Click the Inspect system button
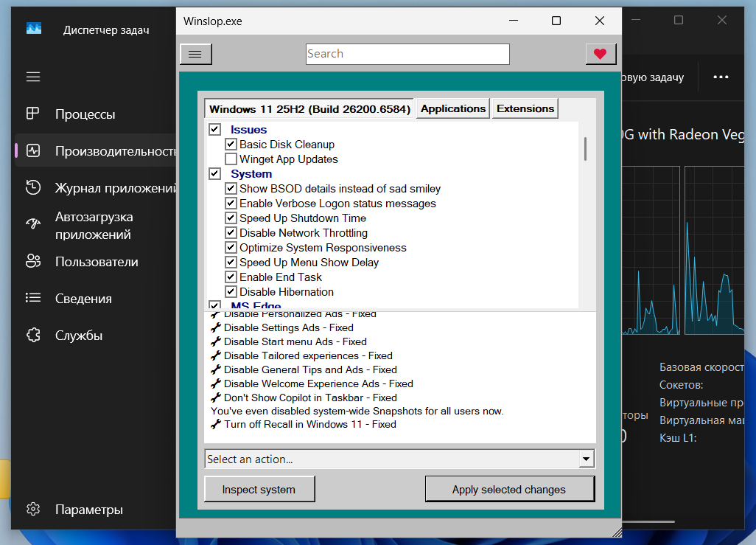This screenshot has width=756, height=545. pos(259,490)
